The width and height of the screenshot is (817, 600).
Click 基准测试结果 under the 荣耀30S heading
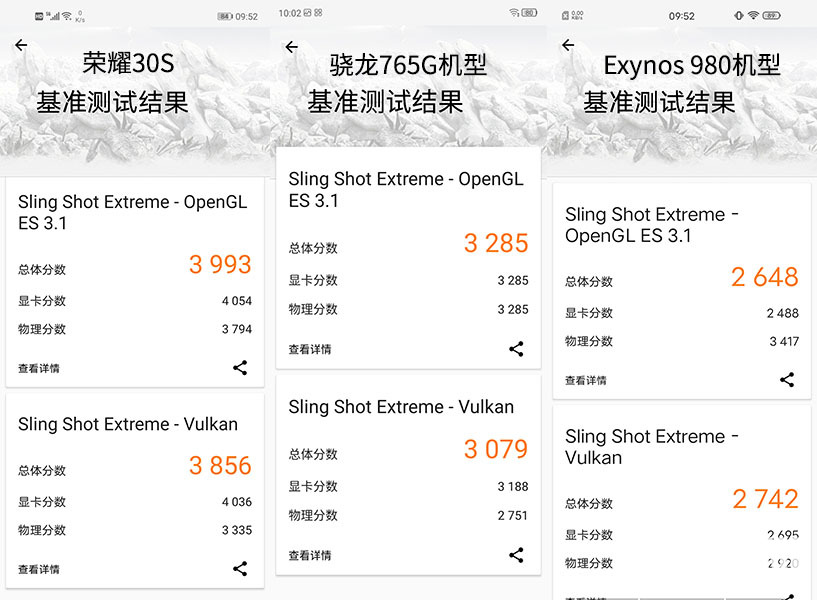point(112,102)
